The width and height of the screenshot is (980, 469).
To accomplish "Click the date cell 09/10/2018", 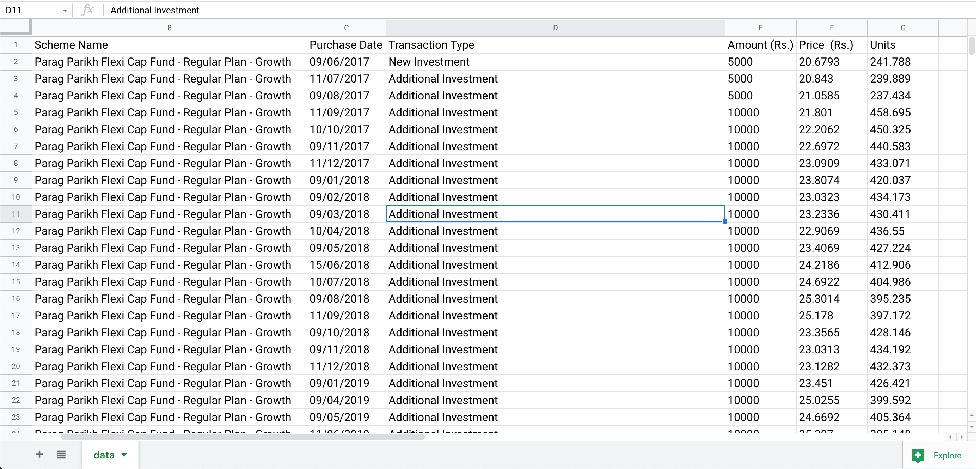I will point(346,333).
